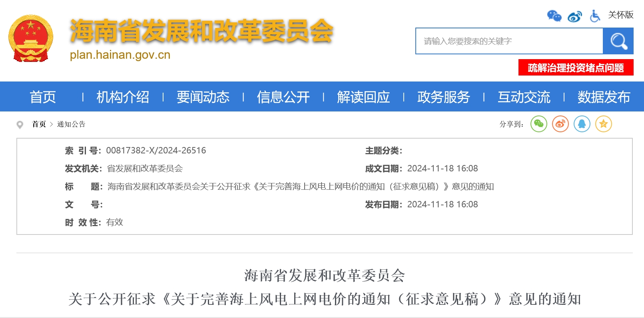The height and width of the screenshot is (318, 644).
Task: Open the 首页 navigation menu item
Action: [42, 97]
